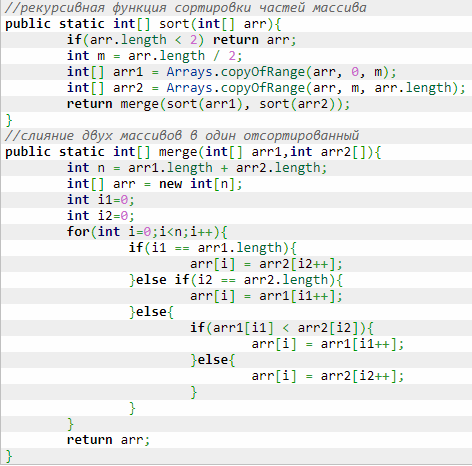This screenshot has width=472, height=466.
Task: Click the comment about merging two arrays
Action: click(x=182, y=136)
